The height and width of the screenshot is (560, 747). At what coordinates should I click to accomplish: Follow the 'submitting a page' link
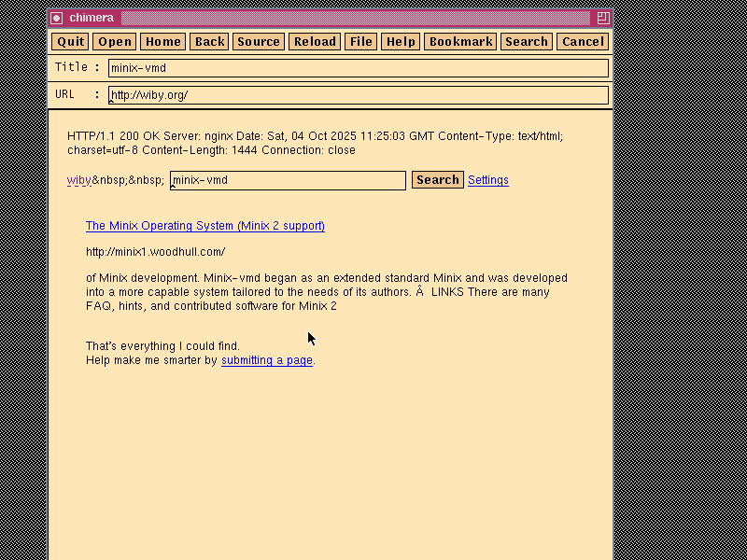tap(266, 360)
